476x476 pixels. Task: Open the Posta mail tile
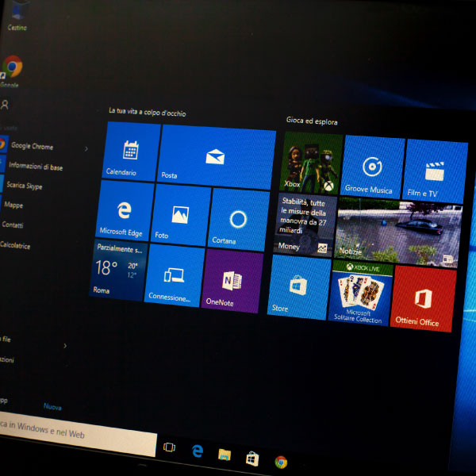[x=216, y=156]
